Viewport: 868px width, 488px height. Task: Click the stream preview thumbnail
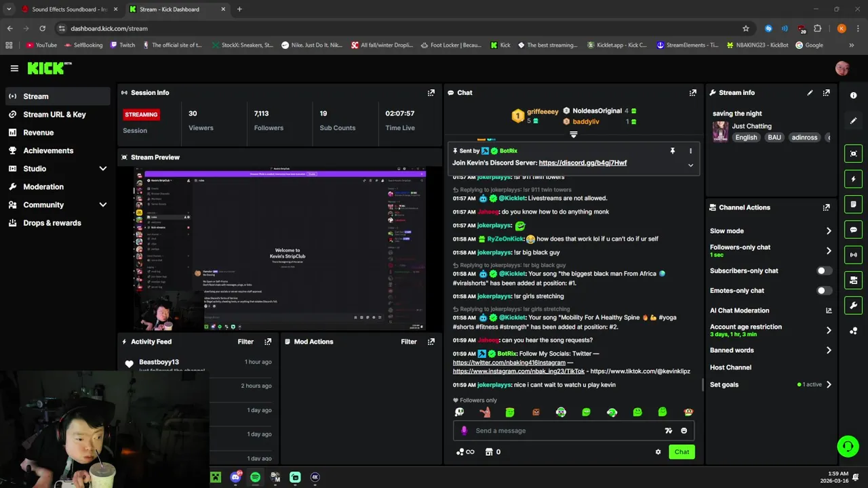280,249
